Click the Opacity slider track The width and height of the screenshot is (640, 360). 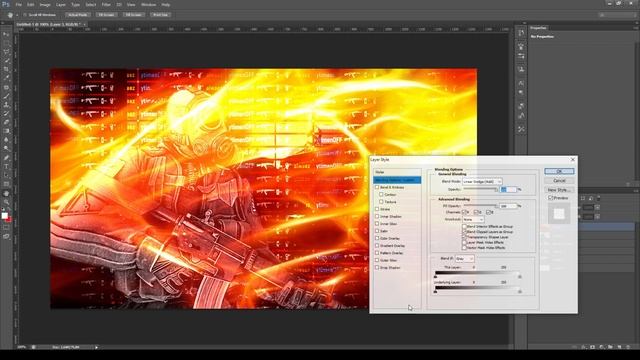point(480,189)
